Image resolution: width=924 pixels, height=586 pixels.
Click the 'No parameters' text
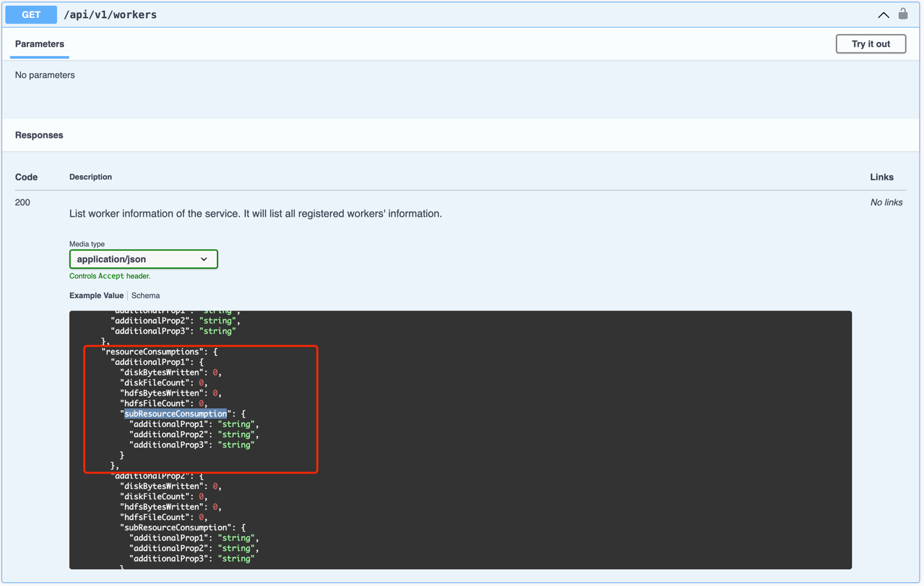coord(45,75)
